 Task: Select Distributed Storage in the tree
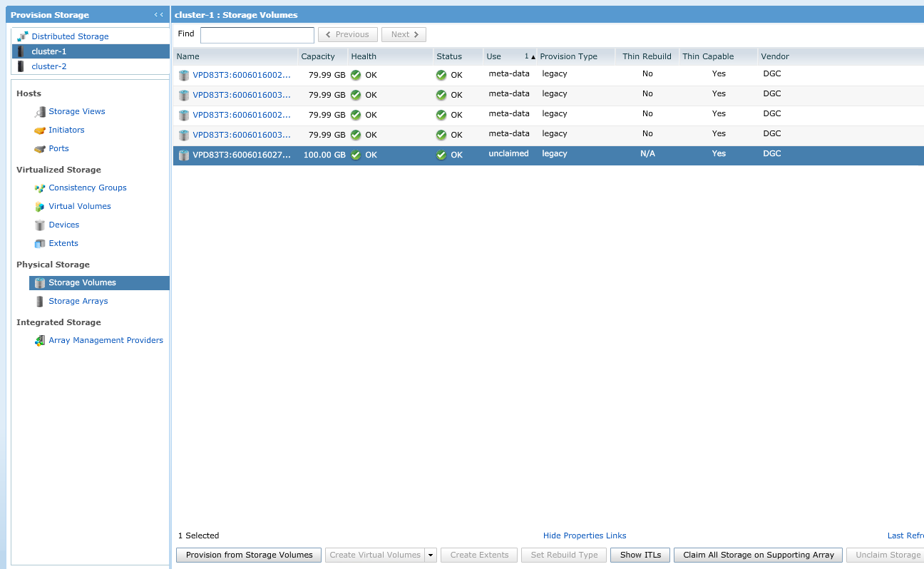[x=70, y=36]
